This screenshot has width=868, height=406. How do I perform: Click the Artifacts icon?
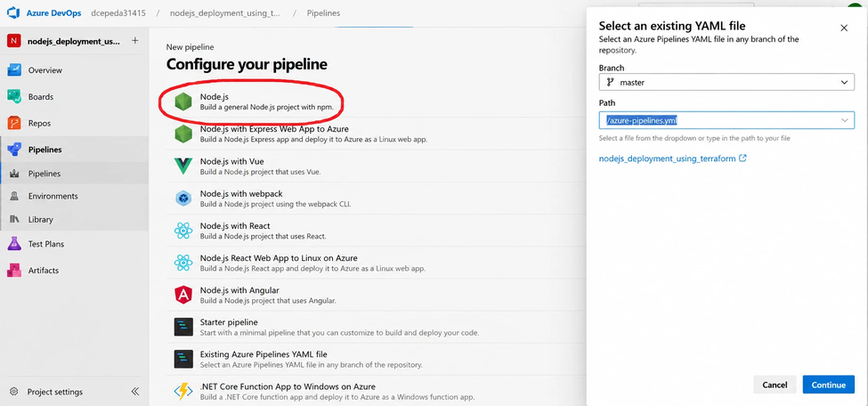click(14, 271)
